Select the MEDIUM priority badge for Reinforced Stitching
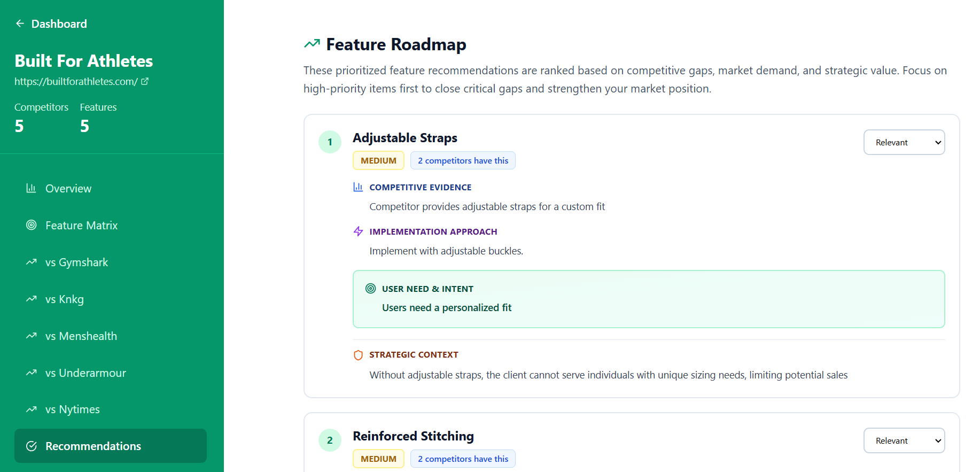The image size is (980, 472). pyautogui.click(x=378, y=458)
